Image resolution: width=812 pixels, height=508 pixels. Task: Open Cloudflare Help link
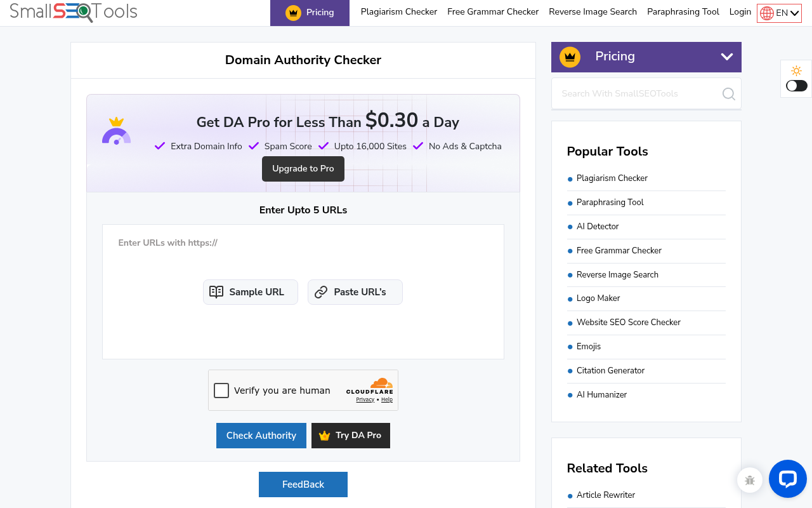coord(387,400)
